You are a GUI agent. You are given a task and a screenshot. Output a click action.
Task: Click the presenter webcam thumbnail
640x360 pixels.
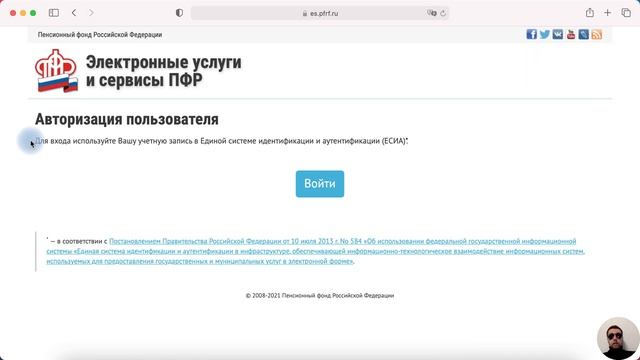click(618, 338)
